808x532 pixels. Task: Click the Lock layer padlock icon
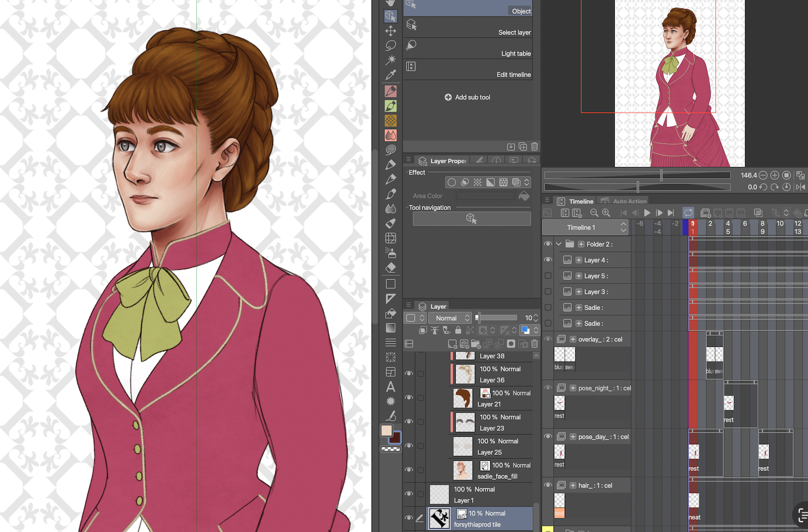[x=458, y=330]
